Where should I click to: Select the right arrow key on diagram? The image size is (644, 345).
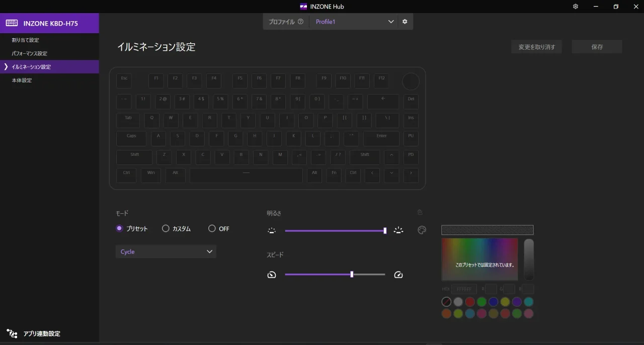[411, 175]
